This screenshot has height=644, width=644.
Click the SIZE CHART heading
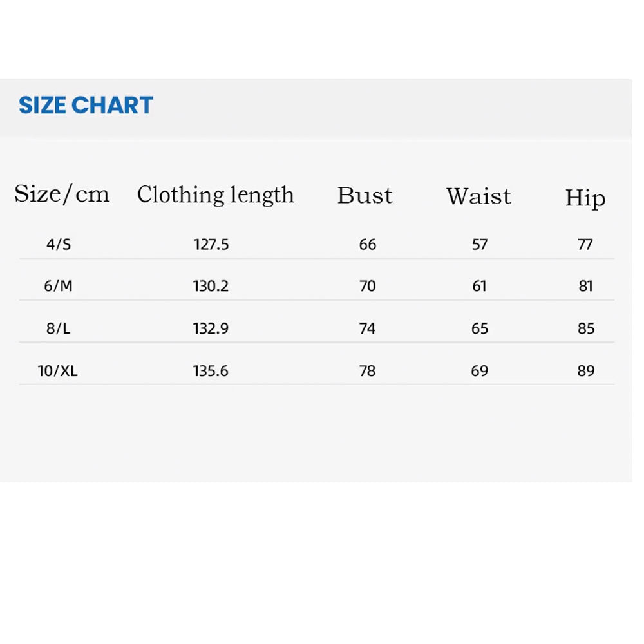(86, 105)
